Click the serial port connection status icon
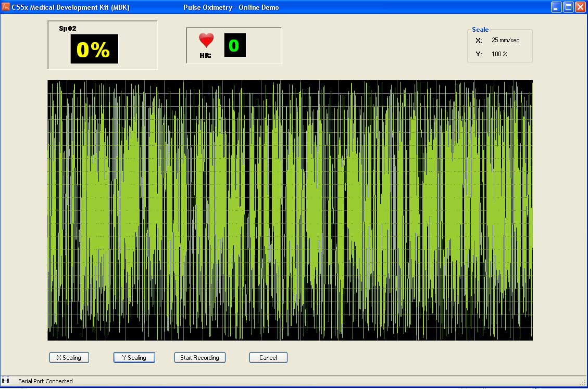The image size is (588, 389). click(6, 381)
